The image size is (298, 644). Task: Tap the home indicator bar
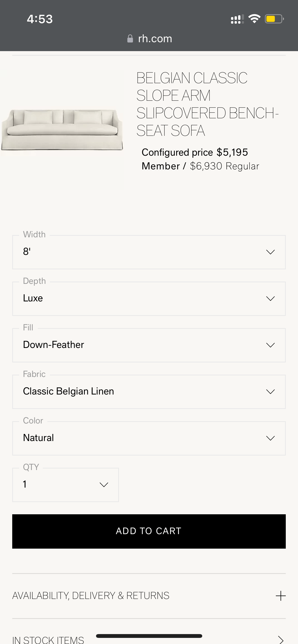(149, 636)
